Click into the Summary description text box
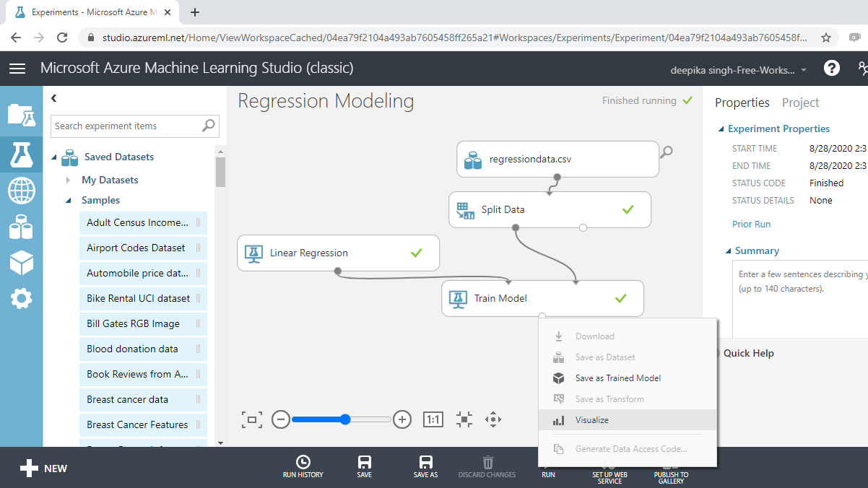 [800, 300]
